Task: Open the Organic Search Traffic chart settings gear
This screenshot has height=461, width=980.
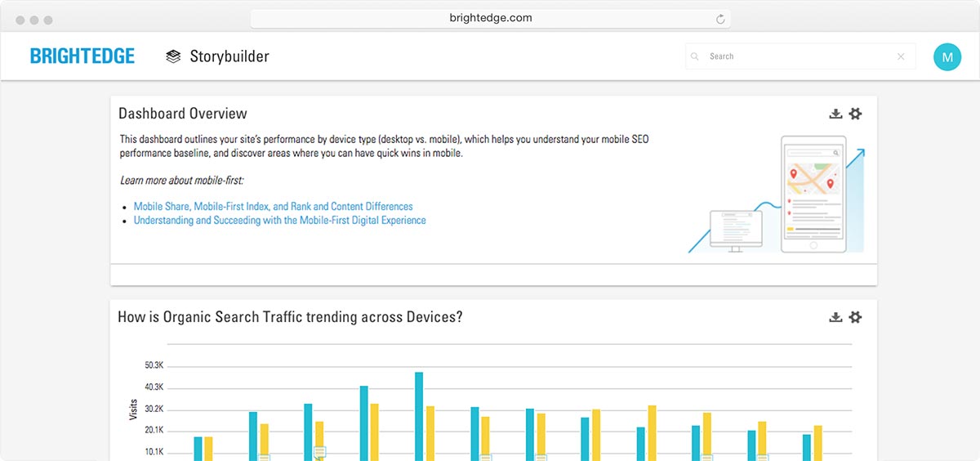Action: [855, 317]
